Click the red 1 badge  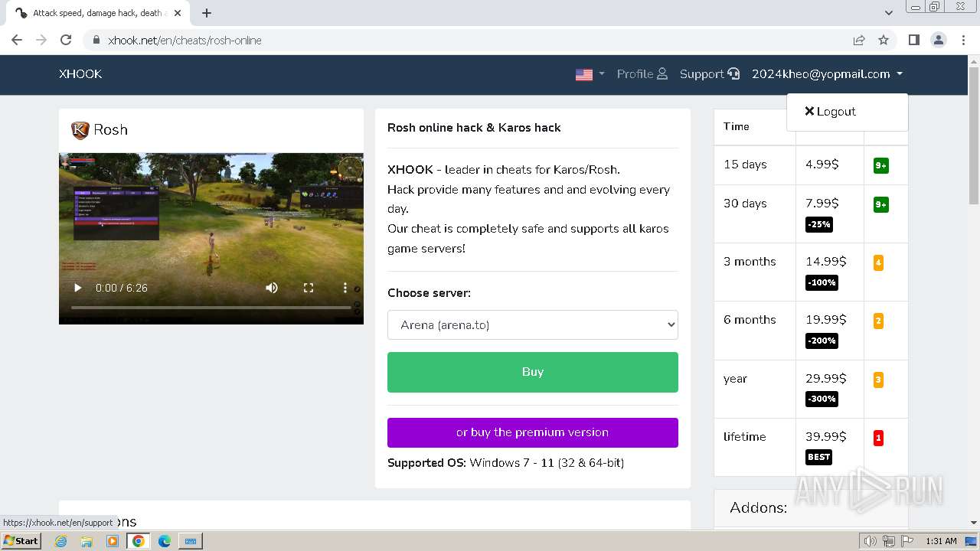point(878,438)
